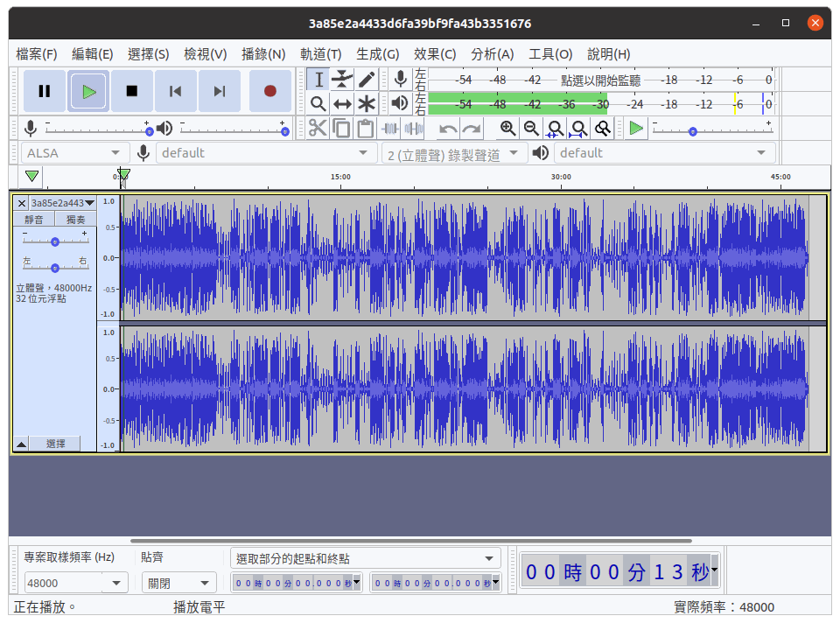Adjust the play-at-speed slider
Image resolution: width=840 pixels, height=623 pixels.
pyautogui.click(x=712, y=129)
